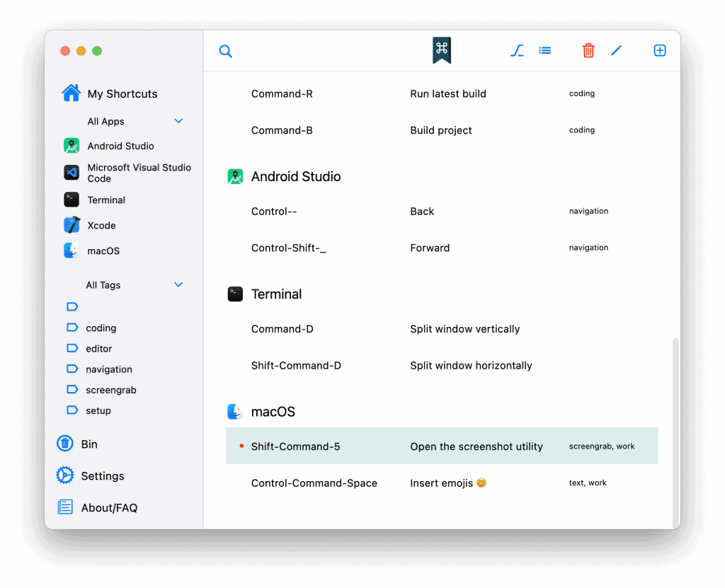Viewport: 725px width, 588px height.
Task: Select All Apps label
Action: 106,122
